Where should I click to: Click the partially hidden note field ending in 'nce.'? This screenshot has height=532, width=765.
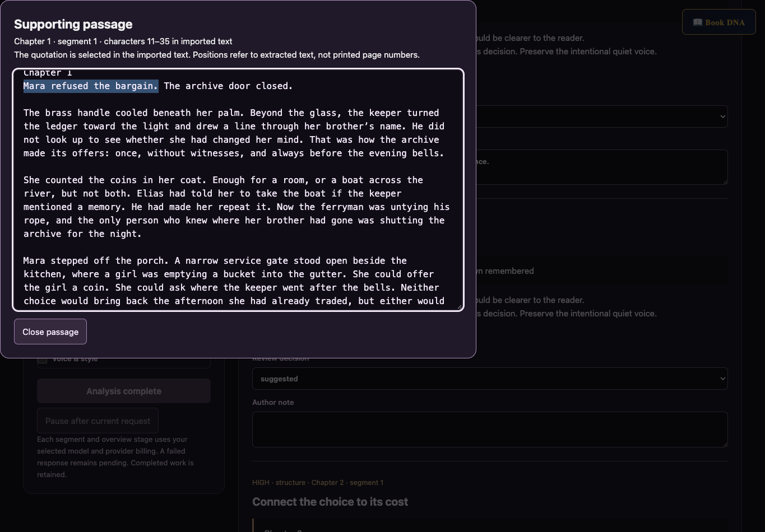[x=602, y=167]
